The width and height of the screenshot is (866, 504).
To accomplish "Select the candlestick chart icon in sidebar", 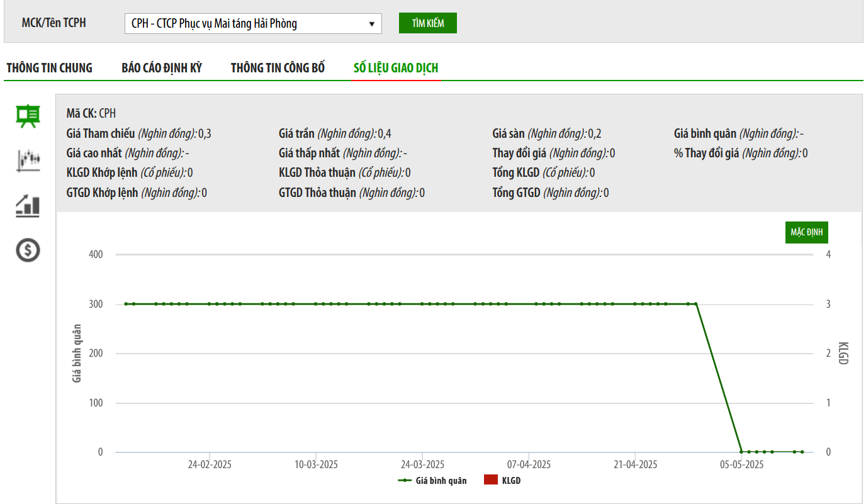I will click(x=28, y=160).
